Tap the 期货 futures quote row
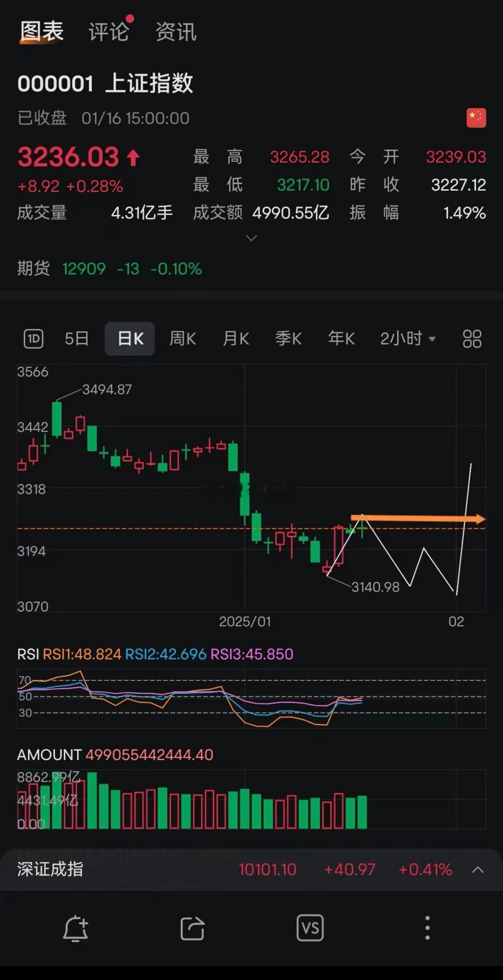503x980 pixels. 109,268
